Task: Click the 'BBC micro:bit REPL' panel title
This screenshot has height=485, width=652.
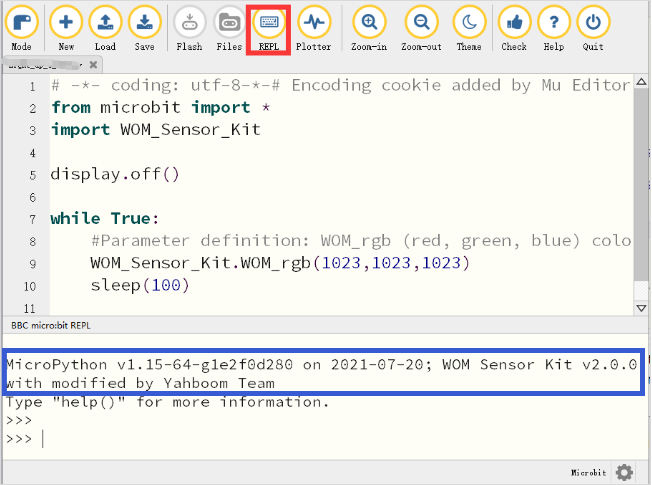Action: point(51,325)
